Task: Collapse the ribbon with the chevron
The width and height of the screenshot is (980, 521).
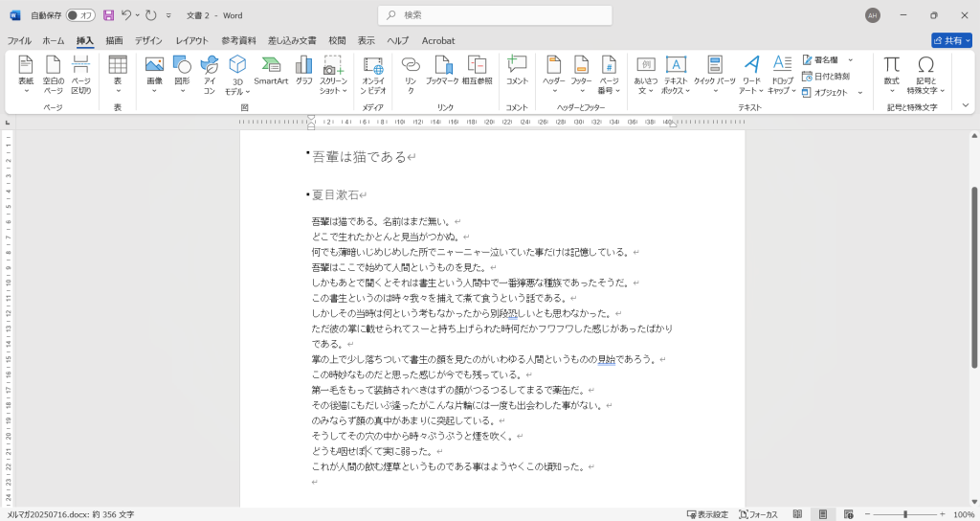Action: click(966, 105)
